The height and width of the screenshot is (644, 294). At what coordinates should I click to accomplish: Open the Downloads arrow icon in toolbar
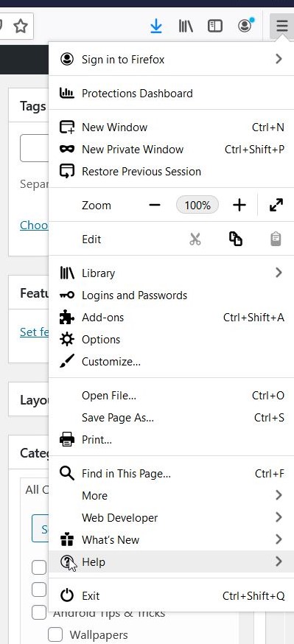point(156,27)
